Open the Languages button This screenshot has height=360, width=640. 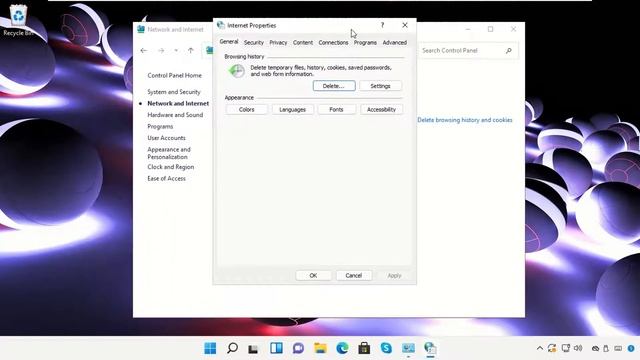[292, 109]
